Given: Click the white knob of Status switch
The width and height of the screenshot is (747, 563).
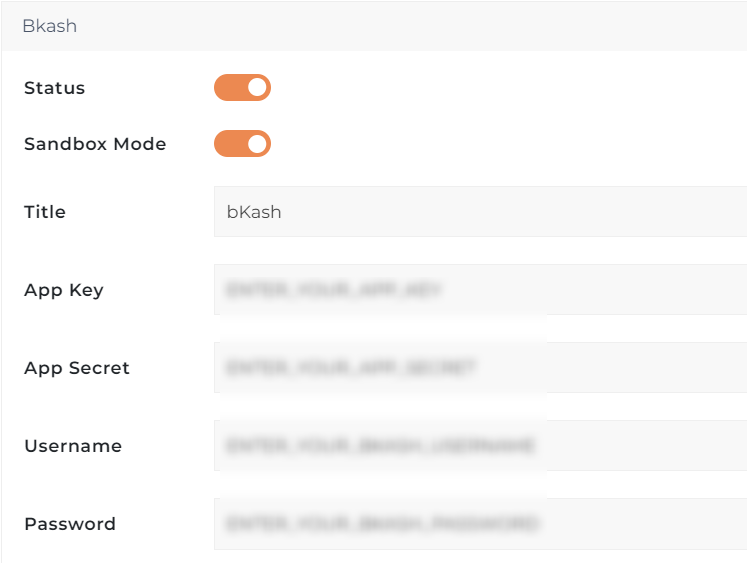Looking at the screenshot, I should [x=258, y=88].
